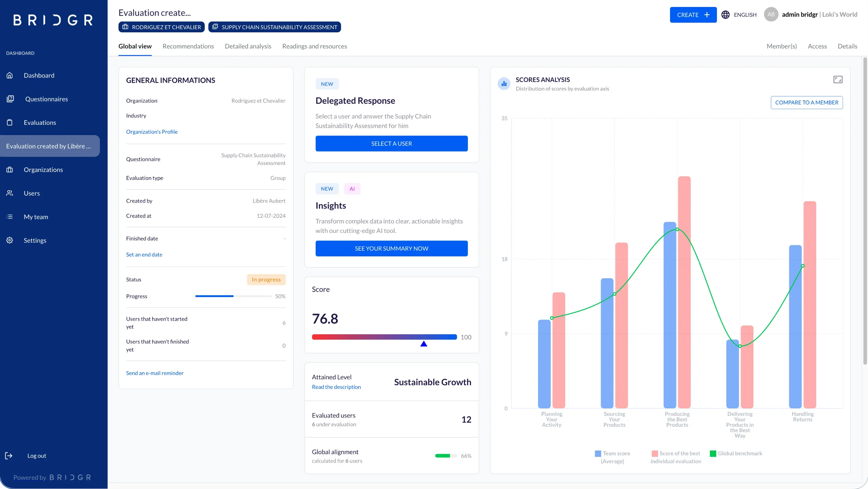Screen dimensions: 868x489
Task: Click the In progress status badge
Action: (x=266, y=279)
